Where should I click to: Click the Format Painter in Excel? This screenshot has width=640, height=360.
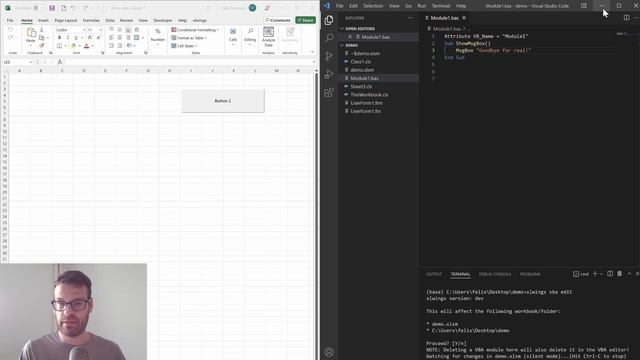pyautogui.click(x=41, y=45)
